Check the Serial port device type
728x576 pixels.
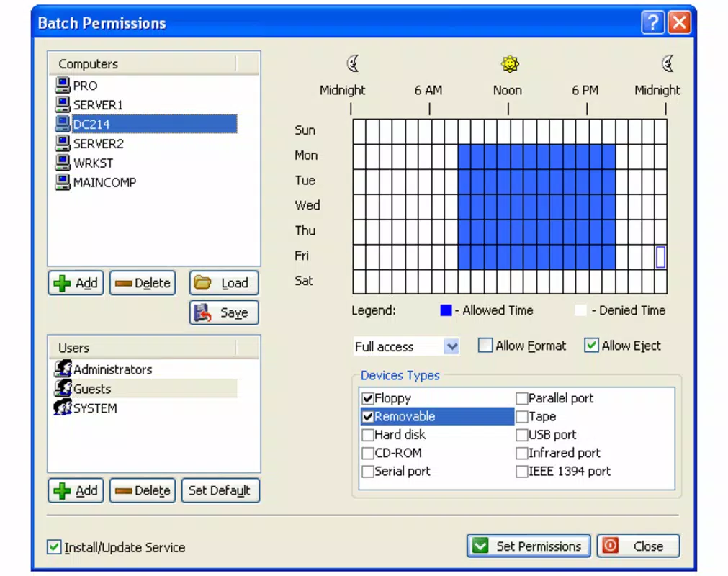(368, 472)
